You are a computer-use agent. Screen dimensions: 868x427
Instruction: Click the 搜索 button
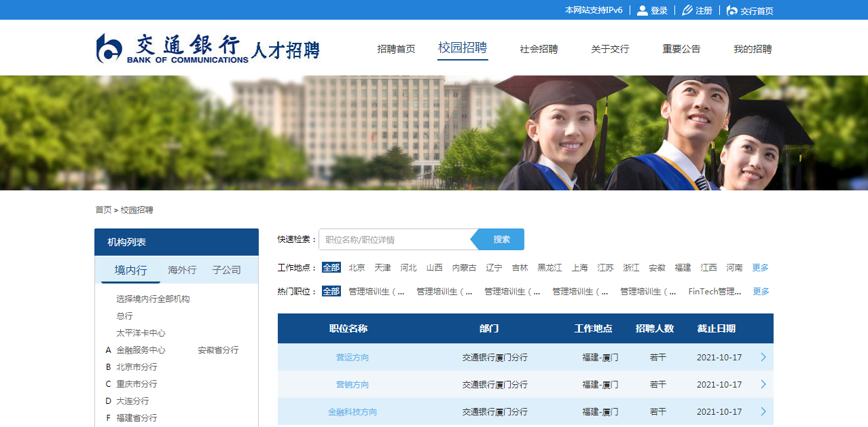coord(501,239)
